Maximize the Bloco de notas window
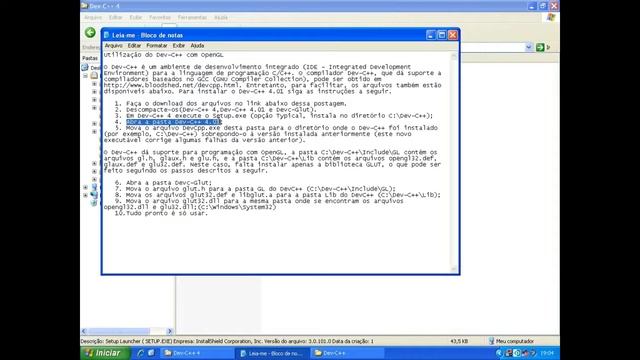Image resolution: width=640 pixels, height=360 pixels. coord(442,35)
